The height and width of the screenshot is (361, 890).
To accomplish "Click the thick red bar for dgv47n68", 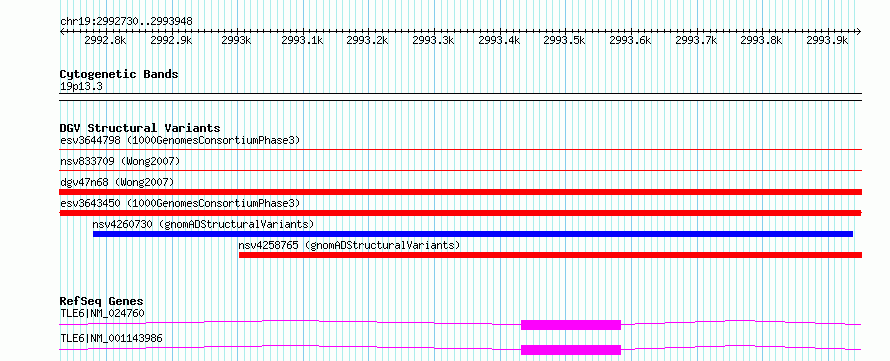I will tap(460, 192).
